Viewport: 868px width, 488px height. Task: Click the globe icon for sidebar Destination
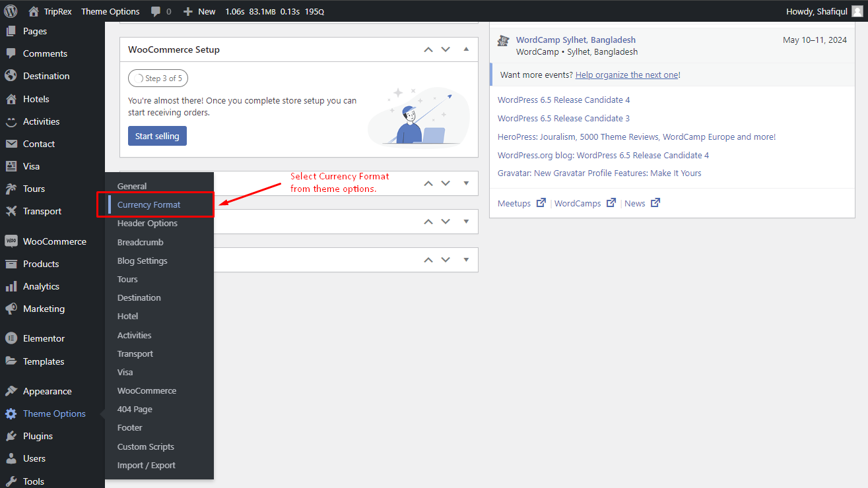click(x=11, y=76)
